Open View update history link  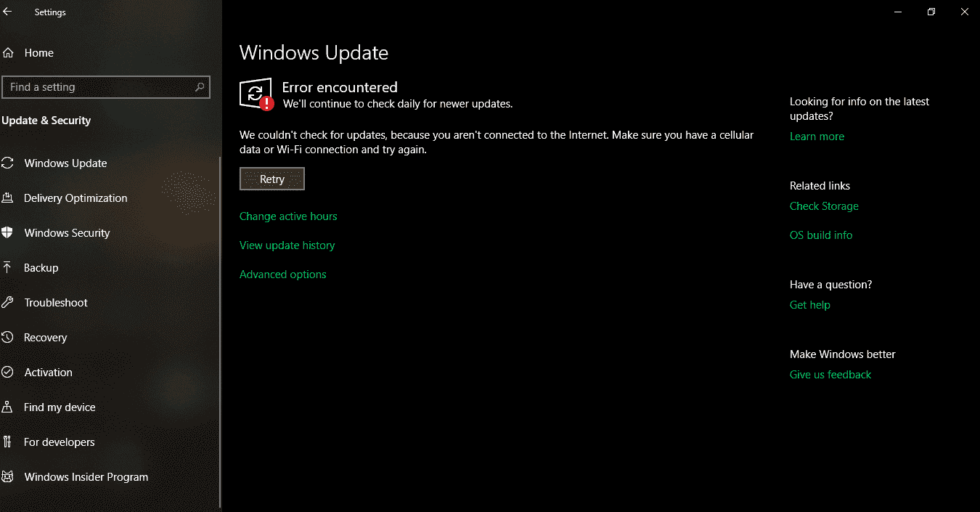coord(287,245)
